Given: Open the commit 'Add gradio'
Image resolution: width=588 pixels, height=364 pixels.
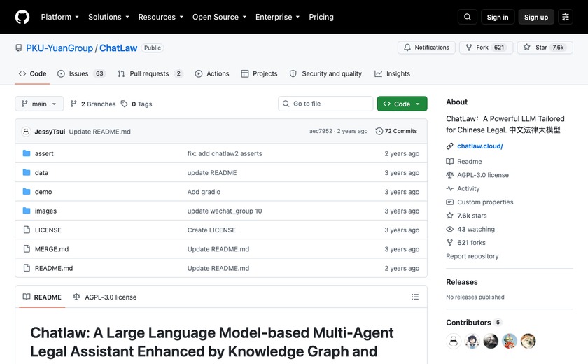Looking at the screenshot, I should [204, 192].
